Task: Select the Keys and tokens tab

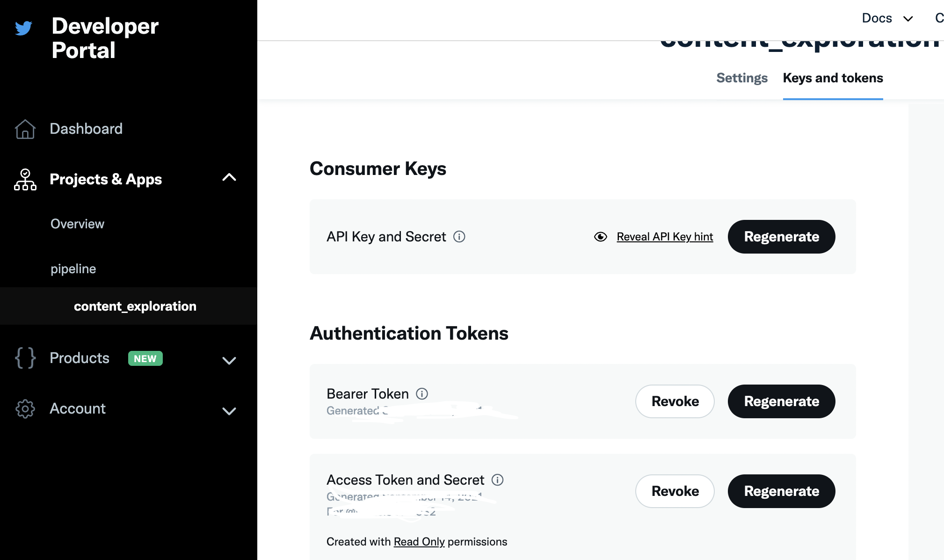Action: pyautogui.click(x=833, y=78)
